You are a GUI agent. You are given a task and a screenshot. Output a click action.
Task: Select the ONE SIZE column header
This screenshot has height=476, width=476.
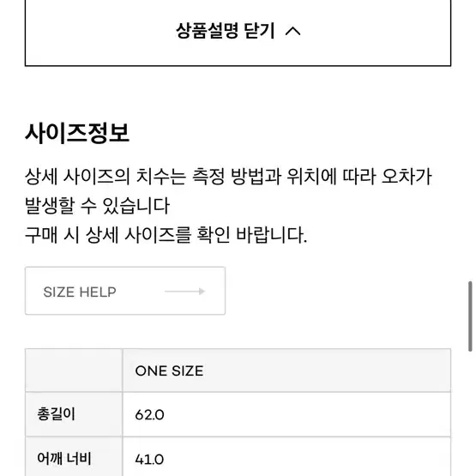[286, 371]
